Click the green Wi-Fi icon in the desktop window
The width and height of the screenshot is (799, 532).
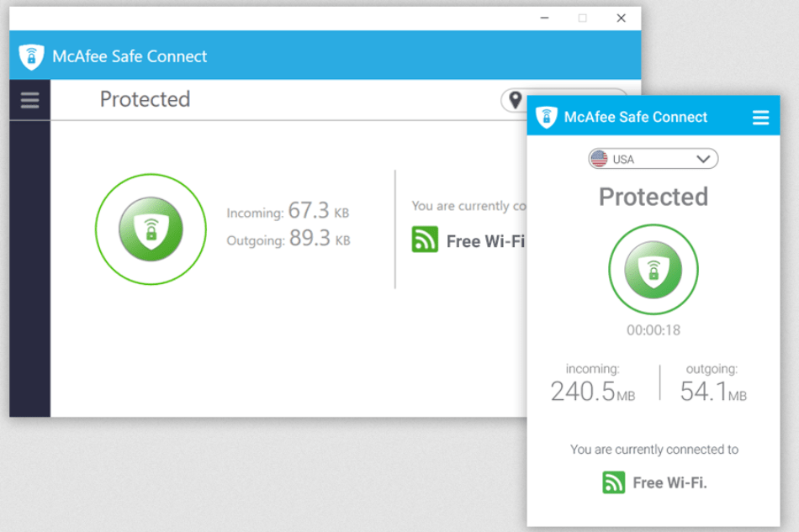(425, 240)
